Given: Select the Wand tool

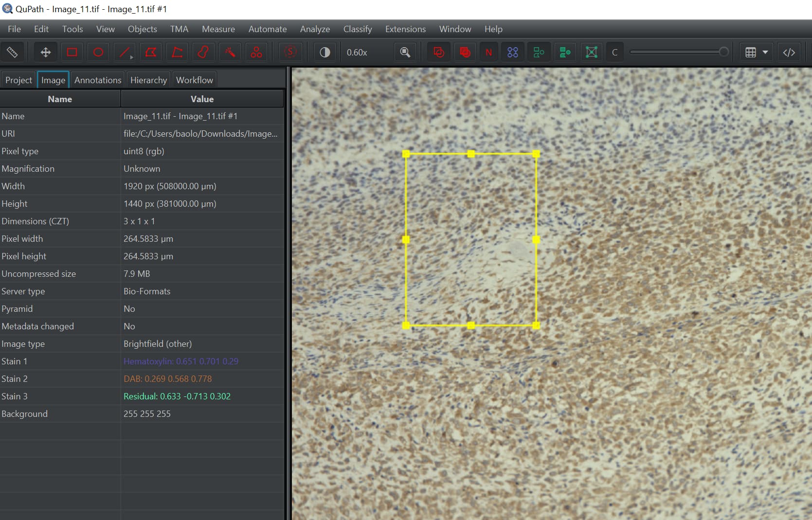Looking at the screenshot, I should click(x=230, y=52).
